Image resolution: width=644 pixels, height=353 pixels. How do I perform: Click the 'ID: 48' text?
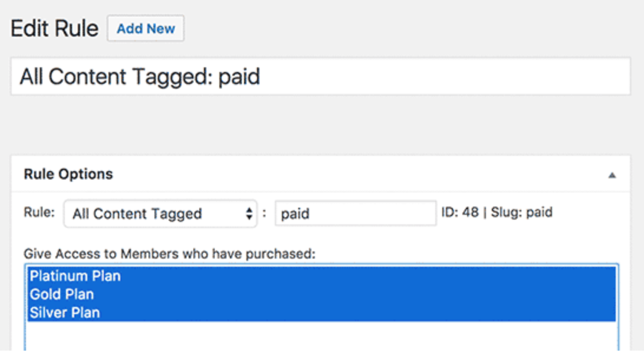(460, 213)
